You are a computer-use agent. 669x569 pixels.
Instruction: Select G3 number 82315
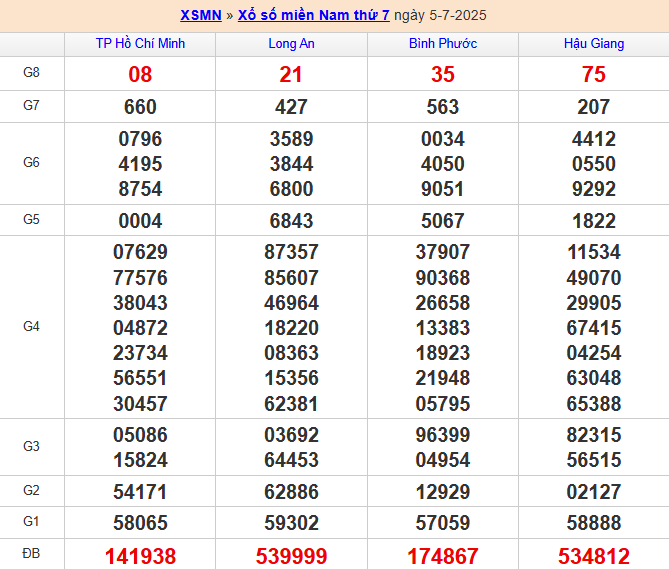(594, 435)
